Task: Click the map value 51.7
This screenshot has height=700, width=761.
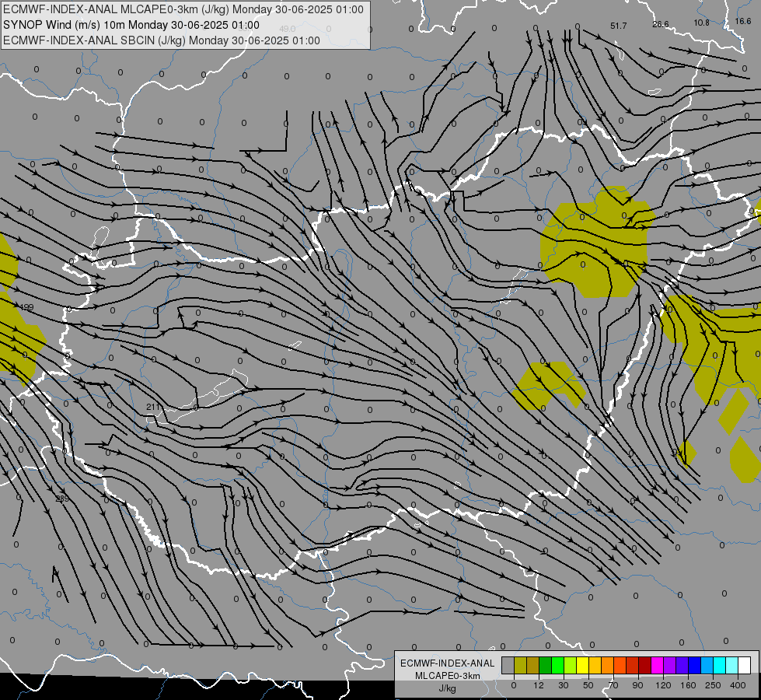Action: [x=618, y=26]
